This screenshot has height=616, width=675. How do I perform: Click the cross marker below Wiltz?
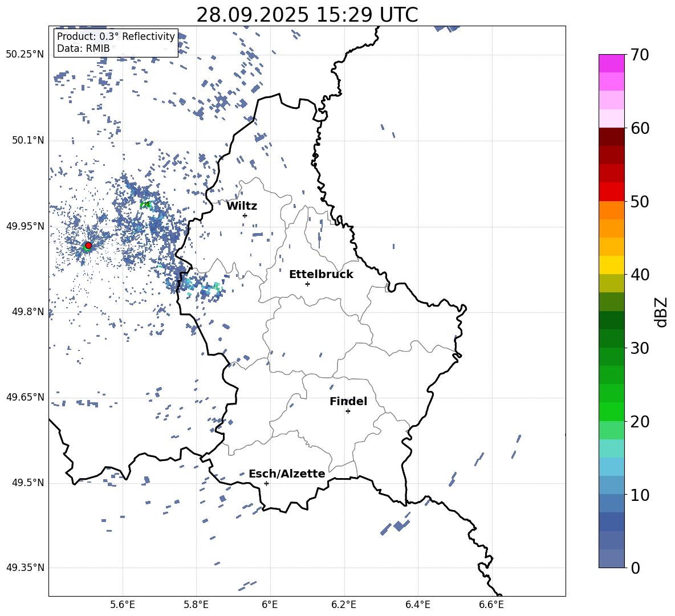[x=245, y=215]
